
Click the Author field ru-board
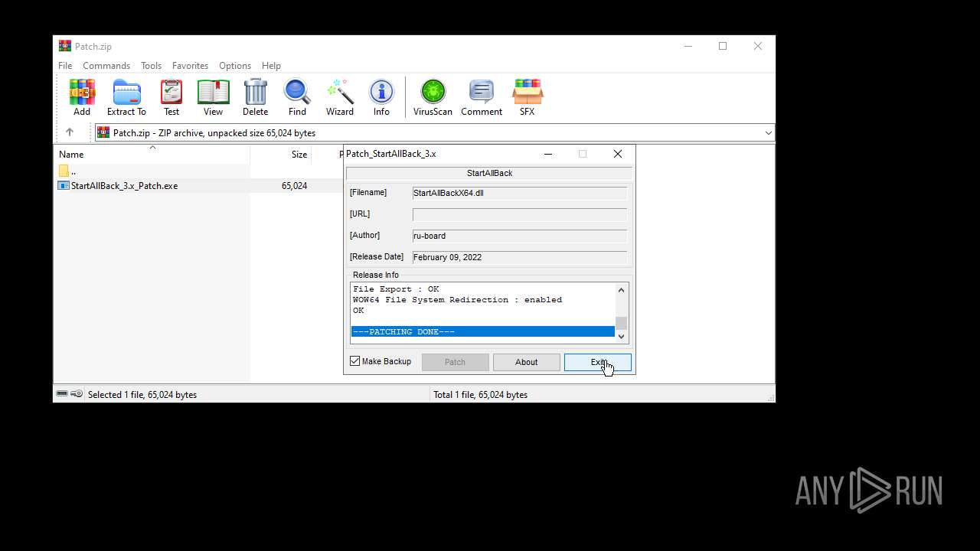(x=520, y=236)
